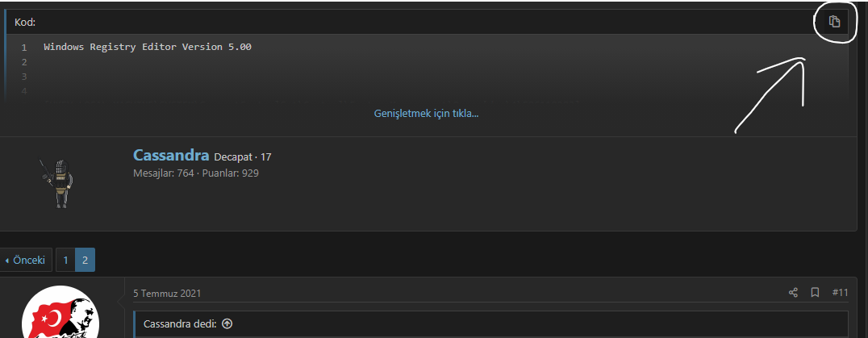
Task: Click the 'Cassandra dedi:' quote header
Action: tap(180, 323)
